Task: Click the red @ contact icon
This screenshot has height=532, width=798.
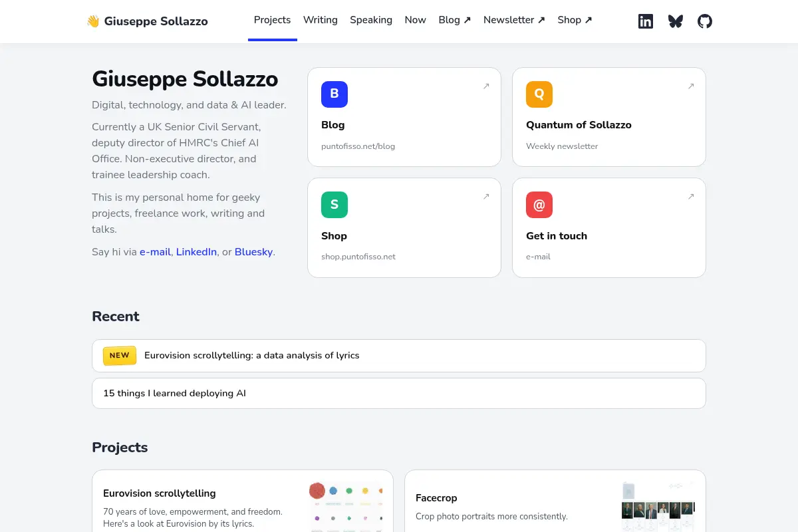Action: click(x=539, y=205)
